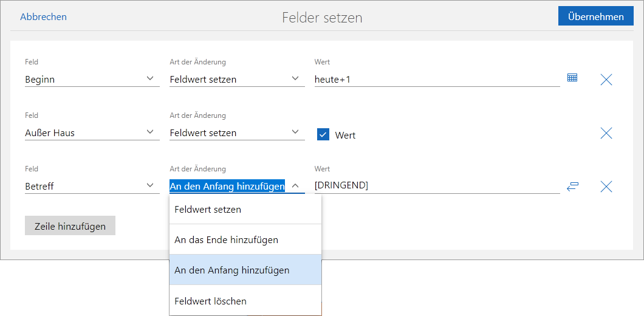Click the Abbrechen link
This screenshot has height=316, width=644.
pyautogui.click(x=43, y=17)
